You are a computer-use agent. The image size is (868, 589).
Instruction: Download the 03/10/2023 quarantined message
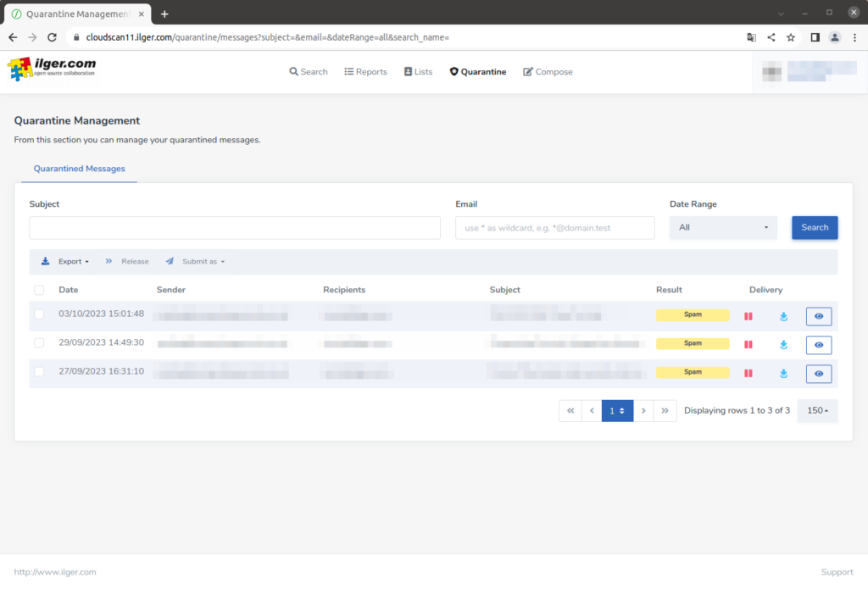coord(783,316)
